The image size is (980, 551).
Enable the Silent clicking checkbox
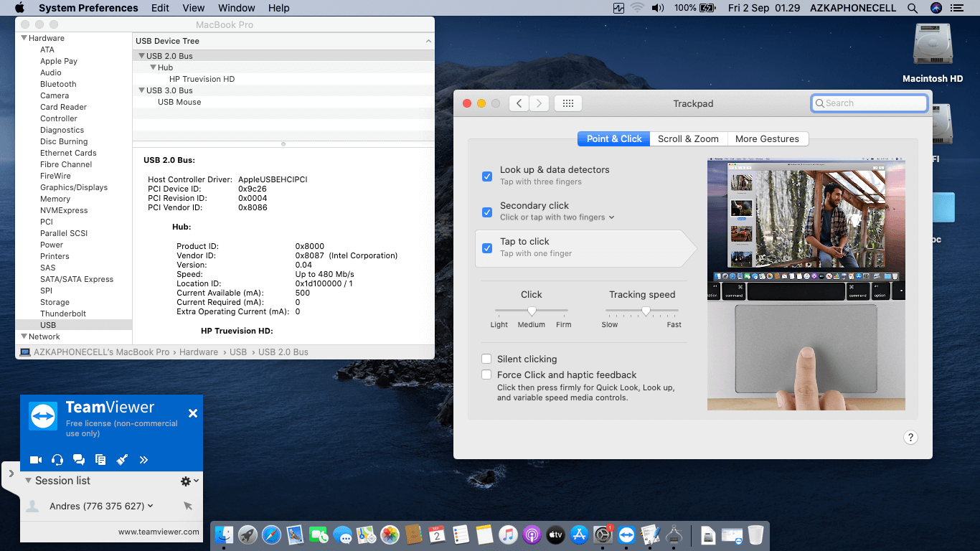(487, 359)
